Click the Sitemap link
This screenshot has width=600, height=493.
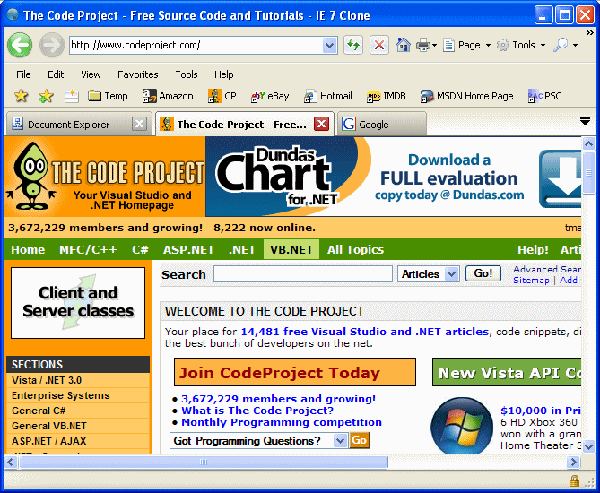[531, 280]
